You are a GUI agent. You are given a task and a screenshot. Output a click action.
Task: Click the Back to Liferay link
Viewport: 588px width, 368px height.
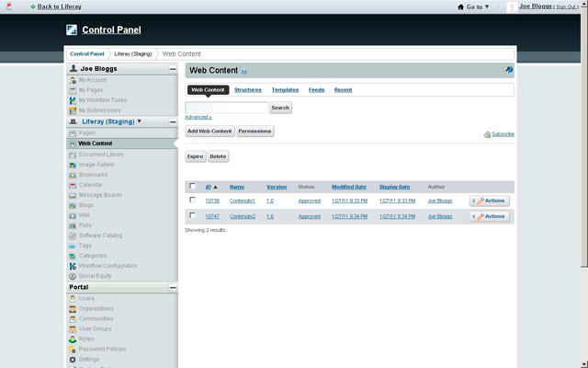[59, 6]
